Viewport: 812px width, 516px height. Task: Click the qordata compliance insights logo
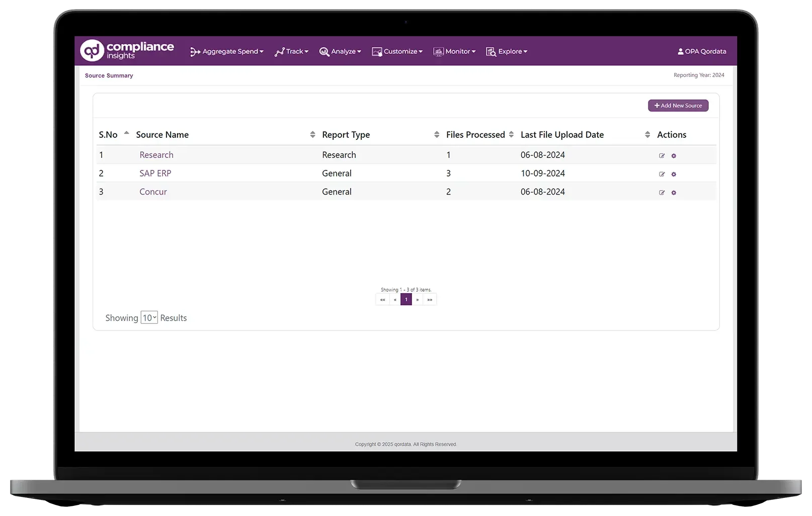[x=127, y=50]
